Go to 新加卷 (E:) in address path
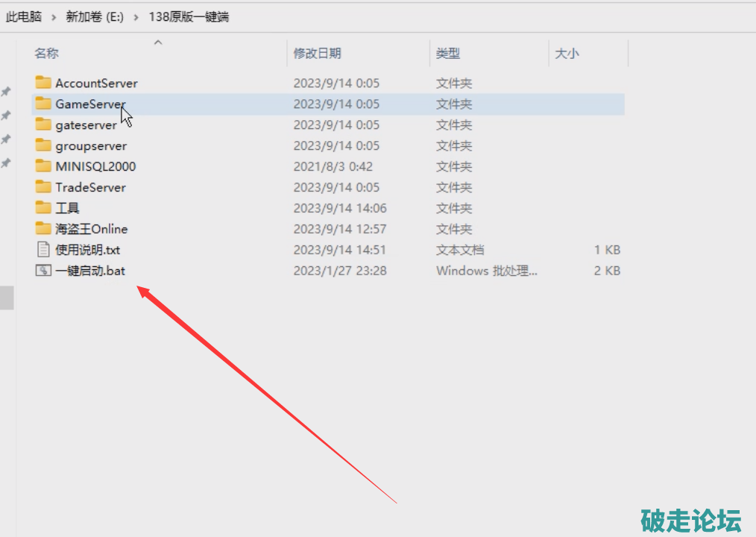This screenshot has height=537, width=756. click(x=95, y=16)
